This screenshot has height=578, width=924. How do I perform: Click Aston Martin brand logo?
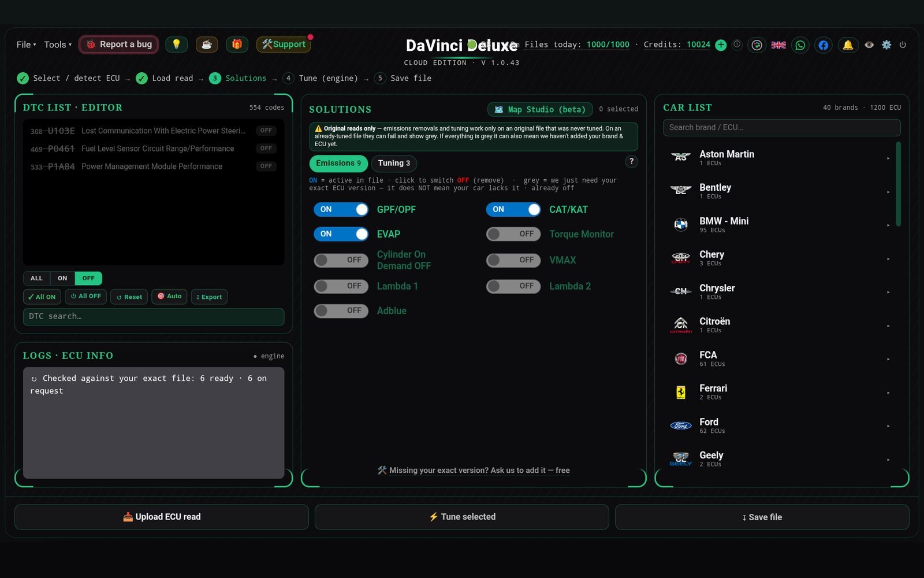(681, 157)
